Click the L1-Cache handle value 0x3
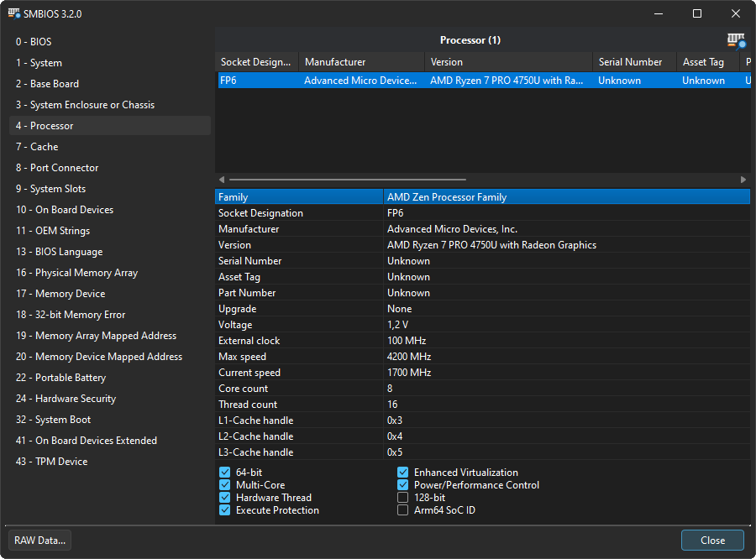The height and width of the screenshot is (559, 756). tap(395, 421)
